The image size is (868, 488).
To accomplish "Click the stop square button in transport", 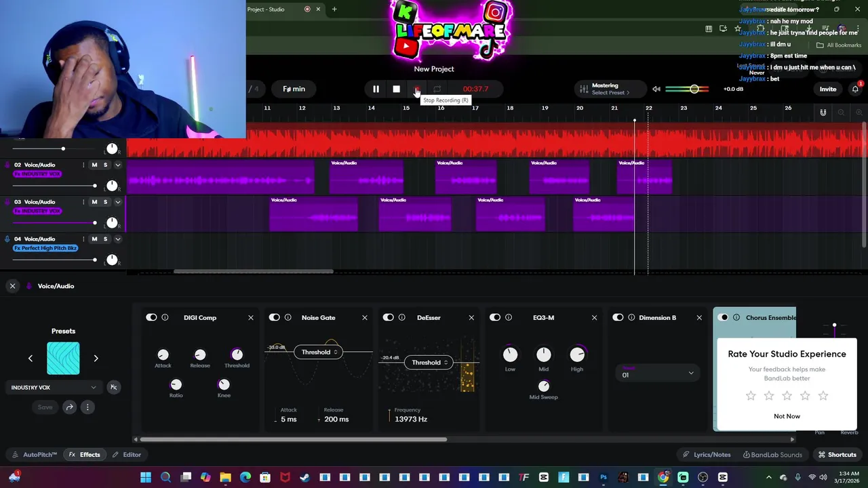I will click(397, 89).
